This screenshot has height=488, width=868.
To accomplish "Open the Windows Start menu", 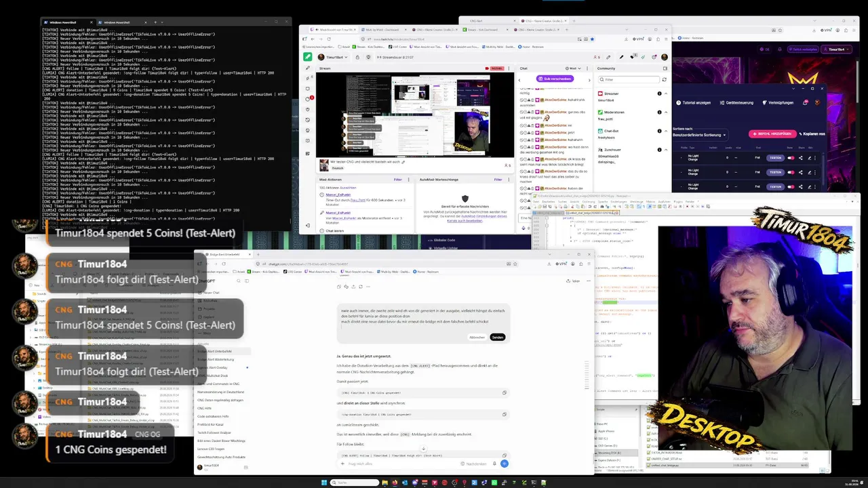I will coord(325,483).
